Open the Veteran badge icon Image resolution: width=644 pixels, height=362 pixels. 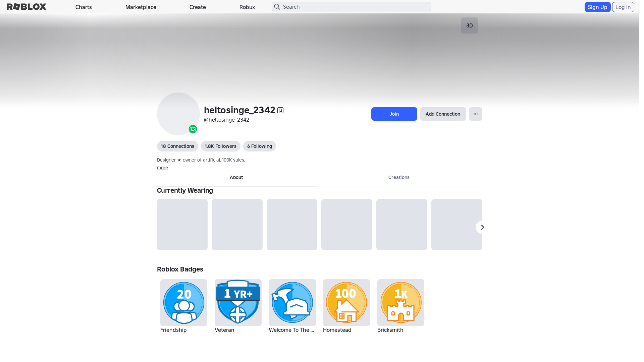tap(238, 303)
